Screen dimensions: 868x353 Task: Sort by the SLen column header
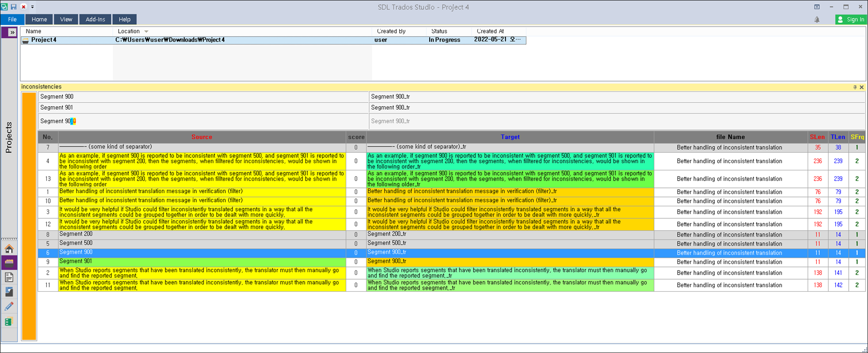(817, 137)
